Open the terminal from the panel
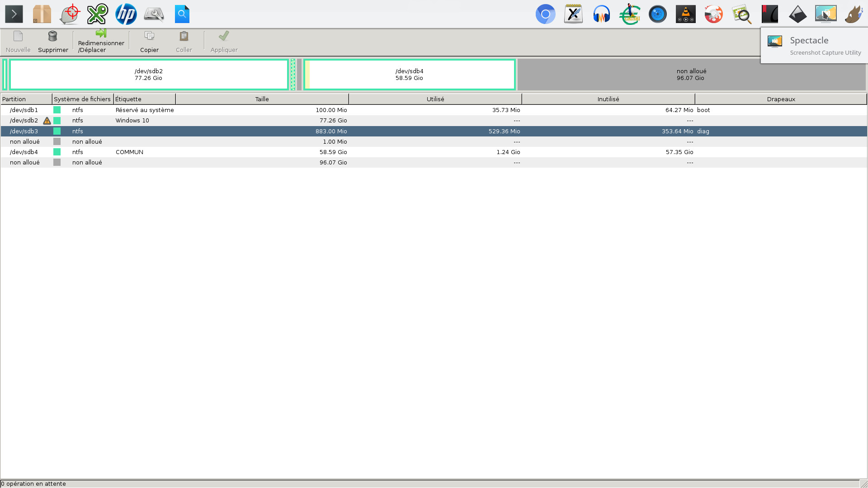868x488 pixels. 14,14
